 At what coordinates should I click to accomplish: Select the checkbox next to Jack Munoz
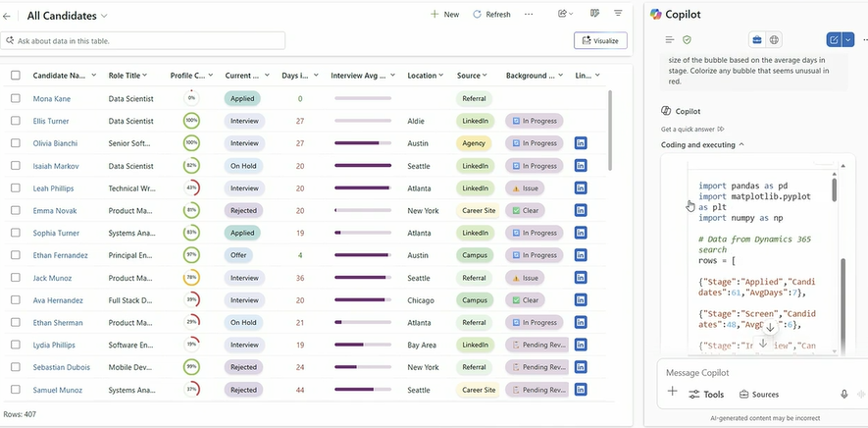tap(16, 279)
